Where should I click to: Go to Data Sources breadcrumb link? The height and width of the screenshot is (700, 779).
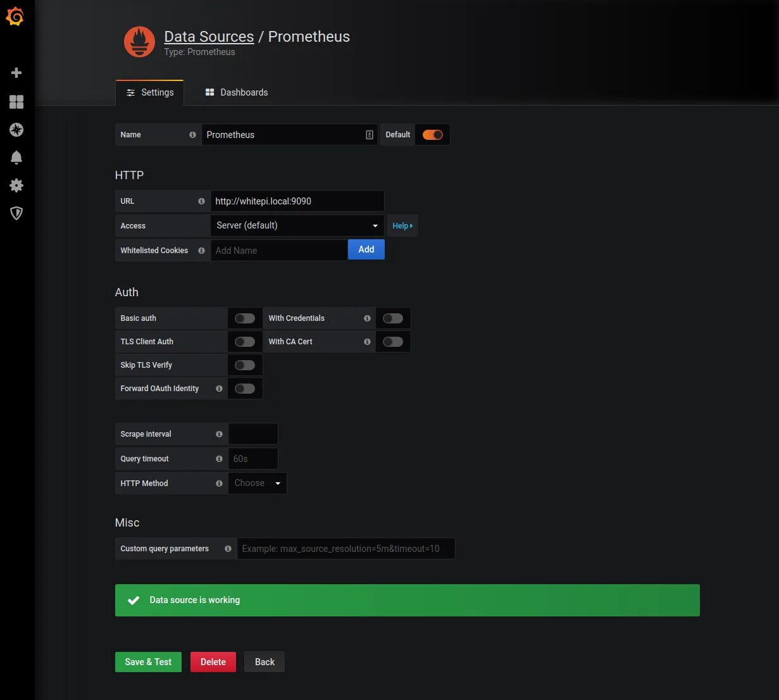(x=209, y=37)
